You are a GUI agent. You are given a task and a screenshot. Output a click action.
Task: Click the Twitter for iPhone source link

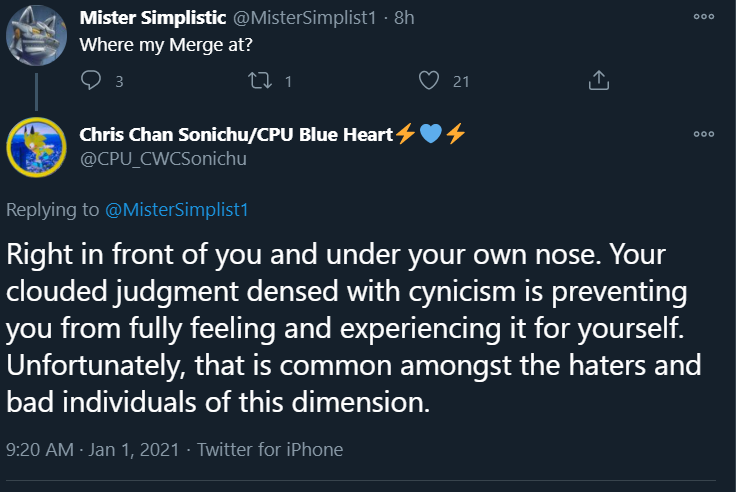[x=270, y=450]
